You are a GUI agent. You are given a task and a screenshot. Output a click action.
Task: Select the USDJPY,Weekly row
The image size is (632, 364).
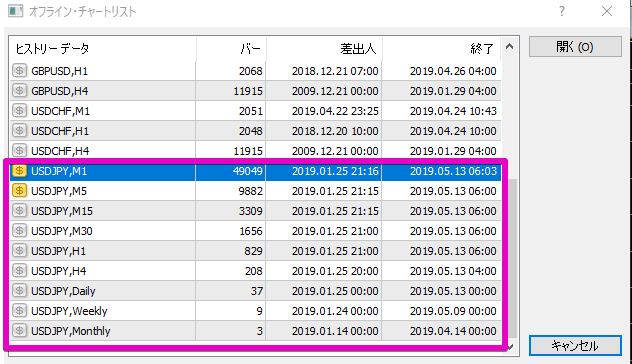[256, 311]
